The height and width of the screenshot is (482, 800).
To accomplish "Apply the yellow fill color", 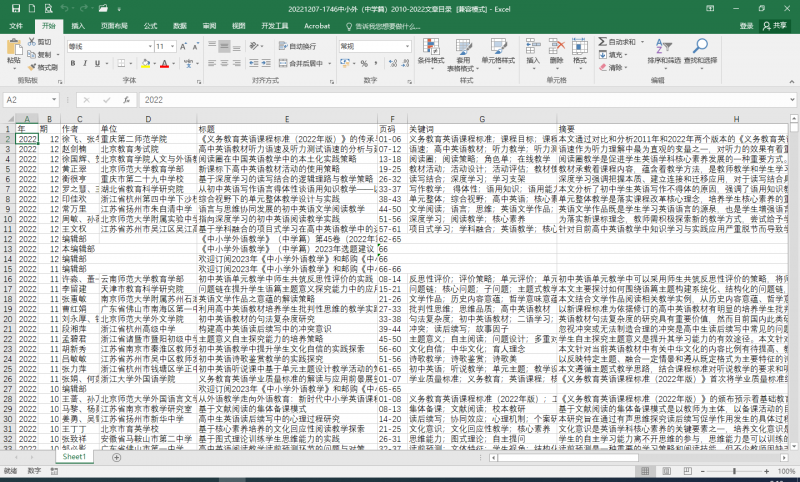I will (146, 63).
